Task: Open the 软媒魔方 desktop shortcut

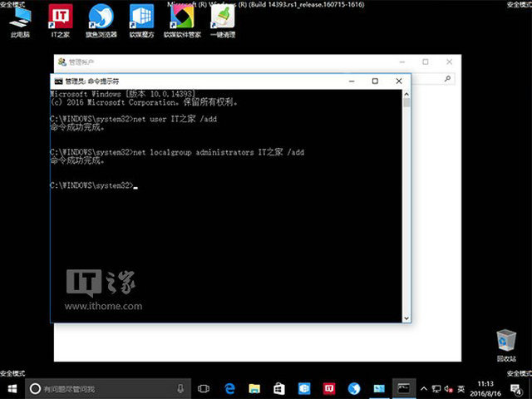Action: pyautogui.click(x=141, y=21)
